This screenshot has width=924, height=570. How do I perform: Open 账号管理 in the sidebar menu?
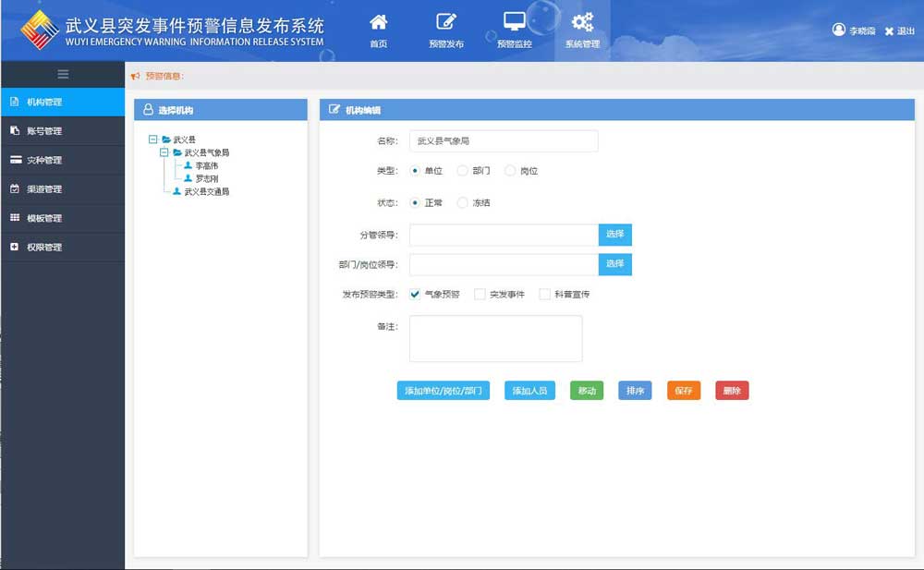[44, 131]
